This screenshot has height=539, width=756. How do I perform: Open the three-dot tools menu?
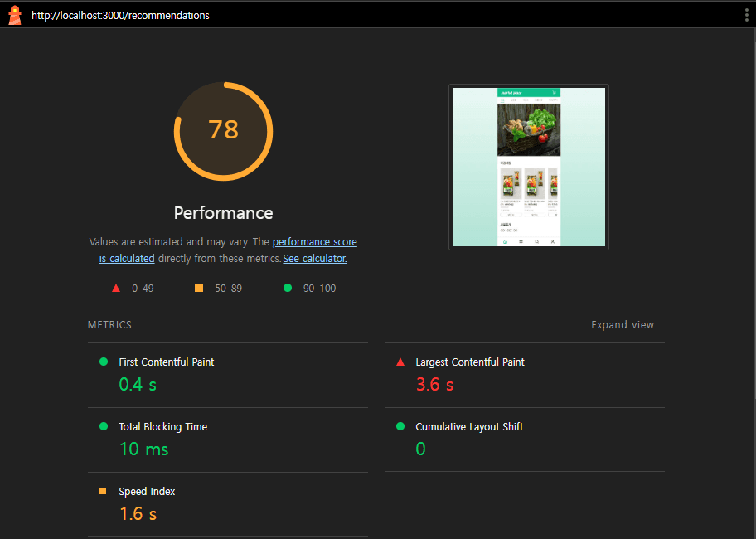[746, 15]
